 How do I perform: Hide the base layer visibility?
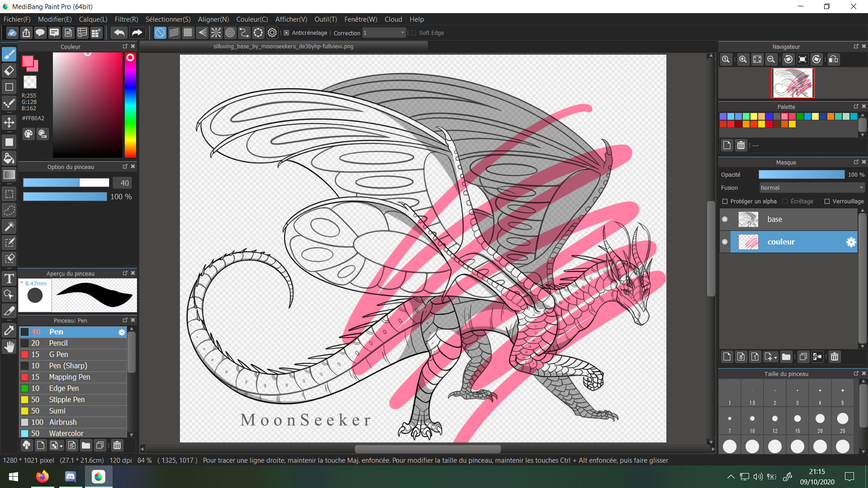725,219
